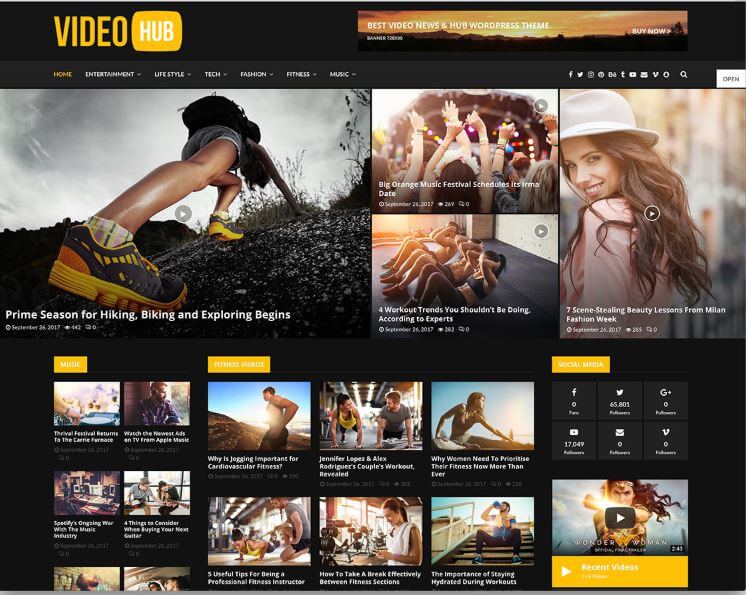This screenshot has height=595, width=746.
Task: Open the Vimeo link in the navigation bar
Action: pyautogui.click(x=655, y=75)
